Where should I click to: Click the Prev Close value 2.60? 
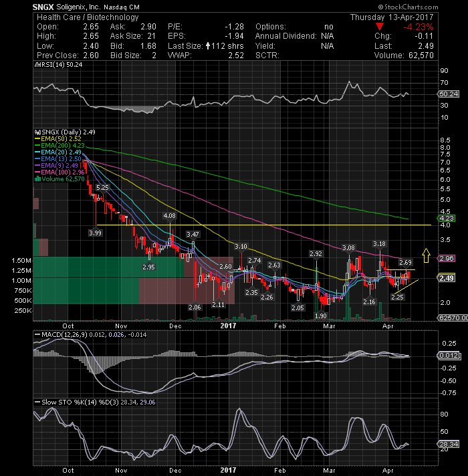[91, 55]
